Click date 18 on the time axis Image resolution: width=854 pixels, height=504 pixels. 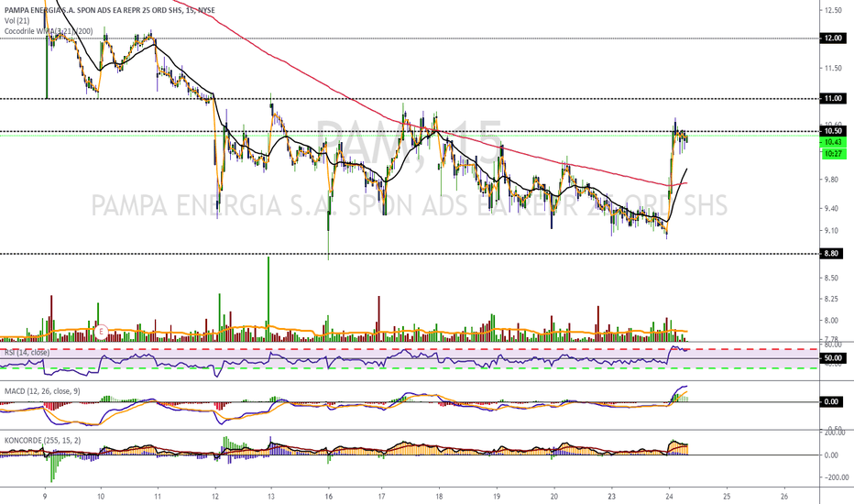[x=439, y=497]
